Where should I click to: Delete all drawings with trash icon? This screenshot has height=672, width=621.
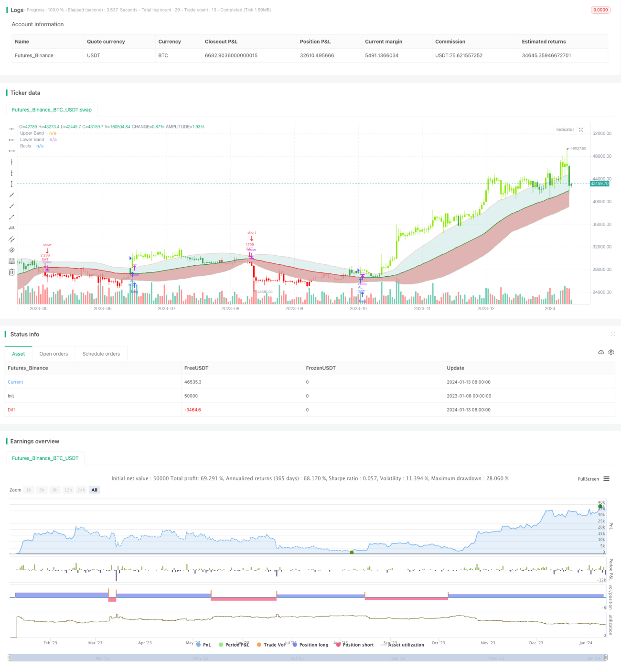[11, 272]
